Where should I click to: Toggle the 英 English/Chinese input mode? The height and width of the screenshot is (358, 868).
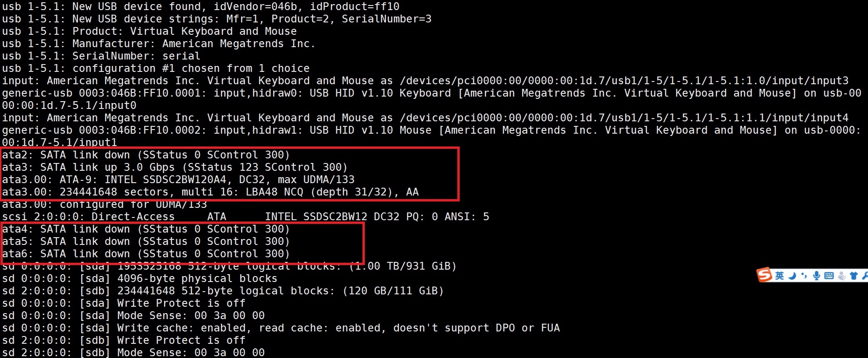(x=780, y=276)
